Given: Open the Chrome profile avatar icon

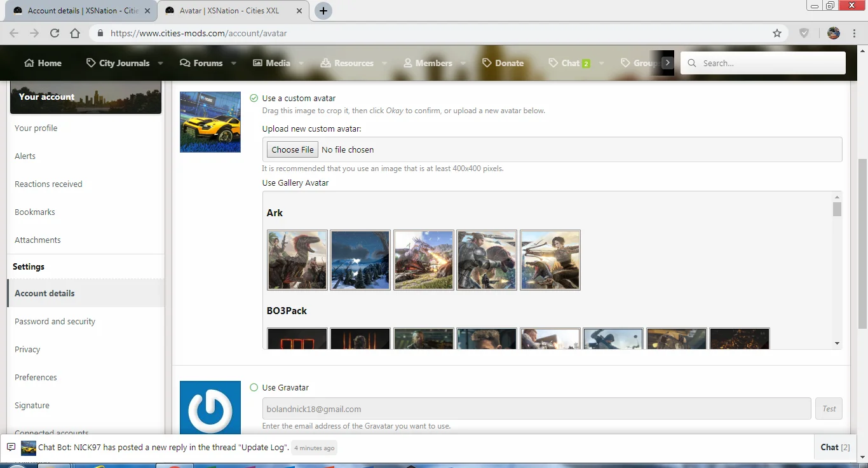Looking at the screenshot, I should click(x=834, y=33).
